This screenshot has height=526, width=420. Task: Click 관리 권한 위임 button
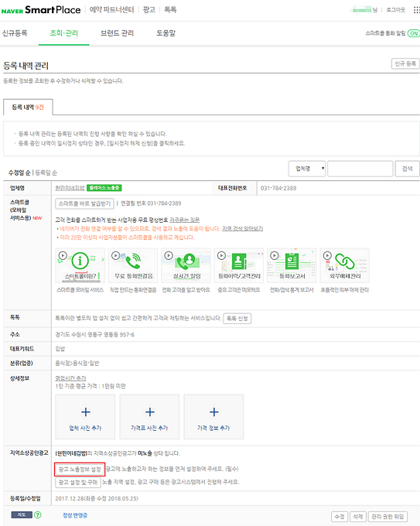tap(388, 516)
